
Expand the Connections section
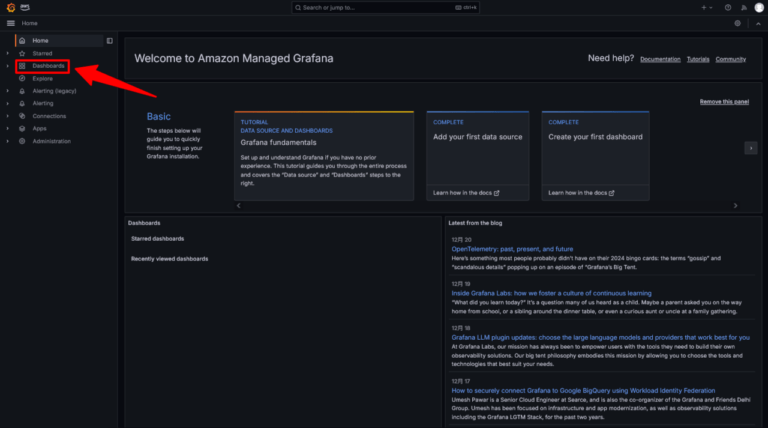(x=7, y=116)
